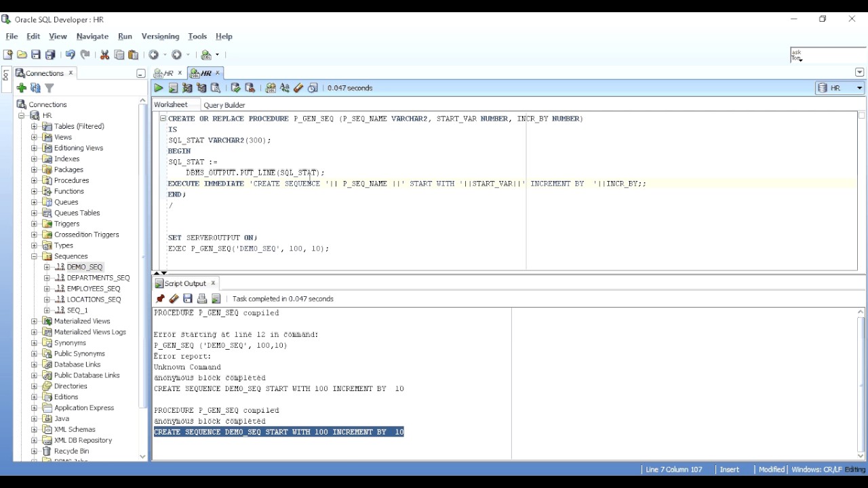Click the Autotrace icon in worksheet toolbar
The height and width of the screenshot is (488, 868).
[187, 88]
